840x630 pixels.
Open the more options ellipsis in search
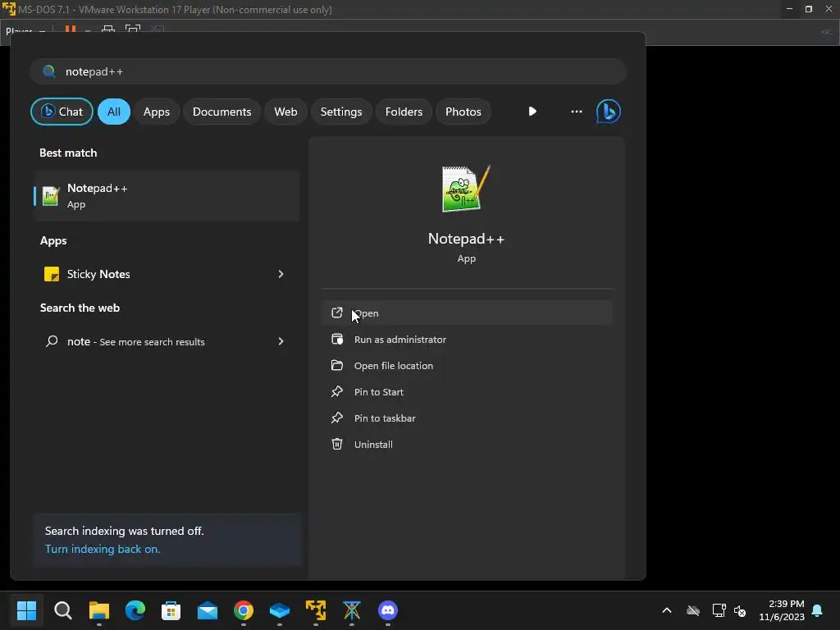pyautogui.click(x=577, y=112)
